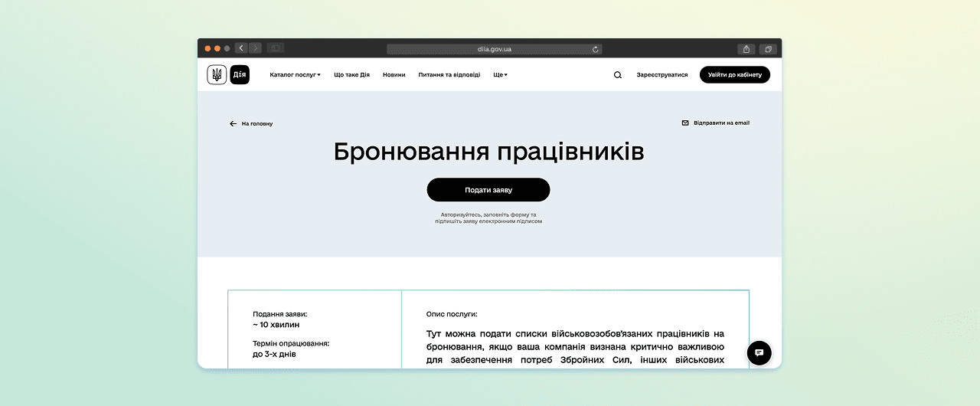980x406 pixels.
Task: Click the browser back arrow button
Action: click(241, 48)
